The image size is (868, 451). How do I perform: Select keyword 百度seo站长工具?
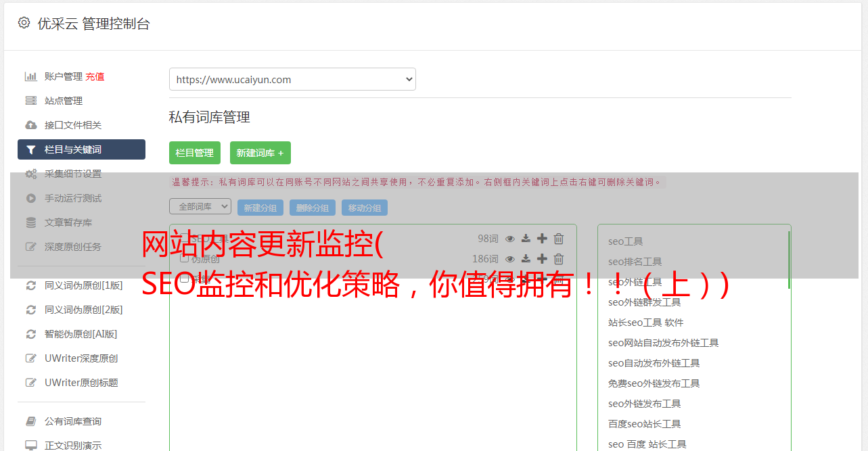pyautogui.click(x=645, y=424)
